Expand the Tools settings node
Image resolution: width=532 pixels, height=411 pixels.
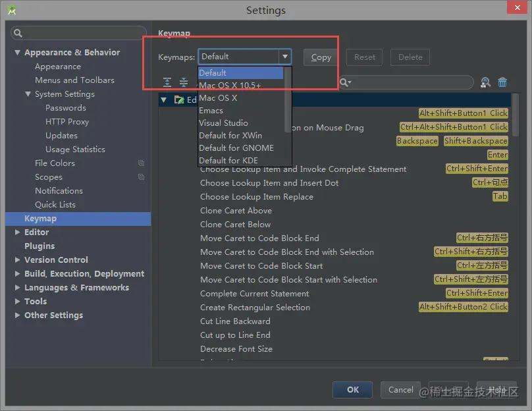click(17, 302)
